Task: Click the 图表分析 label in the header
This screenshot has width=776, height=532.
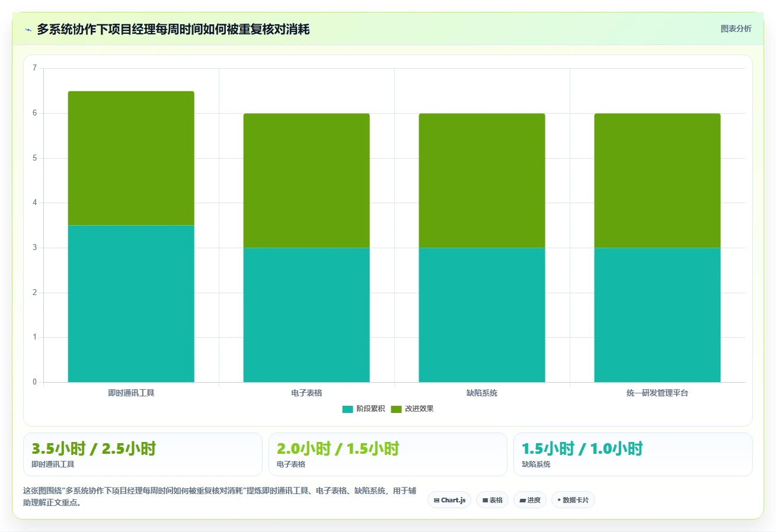Action: (736, 29)
